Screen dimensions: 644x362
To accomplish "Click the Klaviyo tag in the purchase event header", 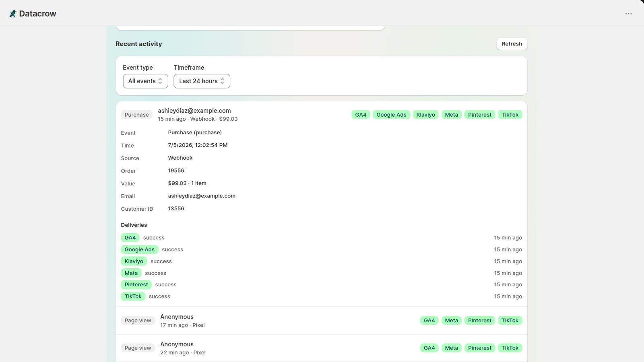I will (425, 115).
